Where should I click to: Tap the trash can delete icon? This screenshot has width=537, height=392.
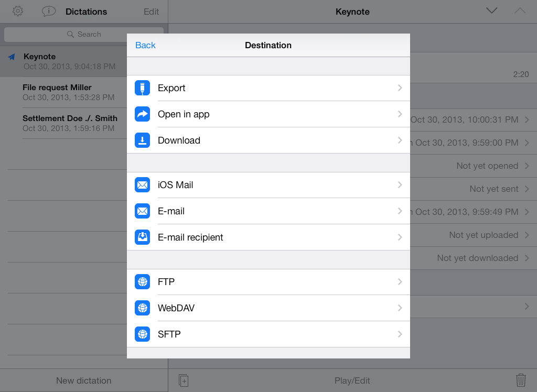(x=521, y=380)
